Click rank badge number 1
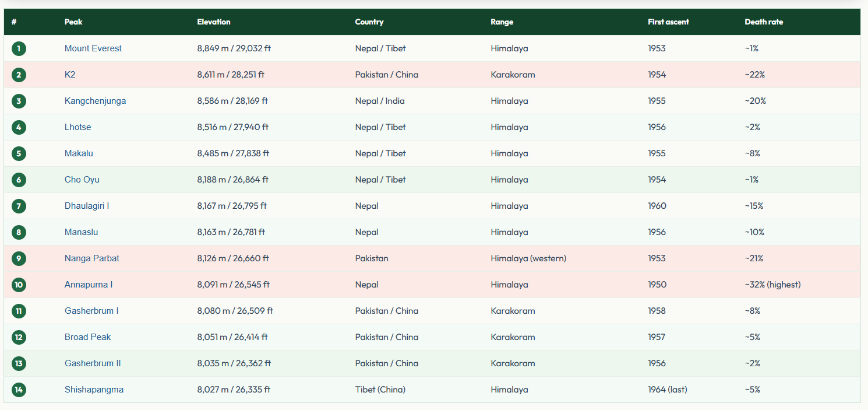Image resolution: width=868 pixels, height=410 pixels. (x=19, y=48)
